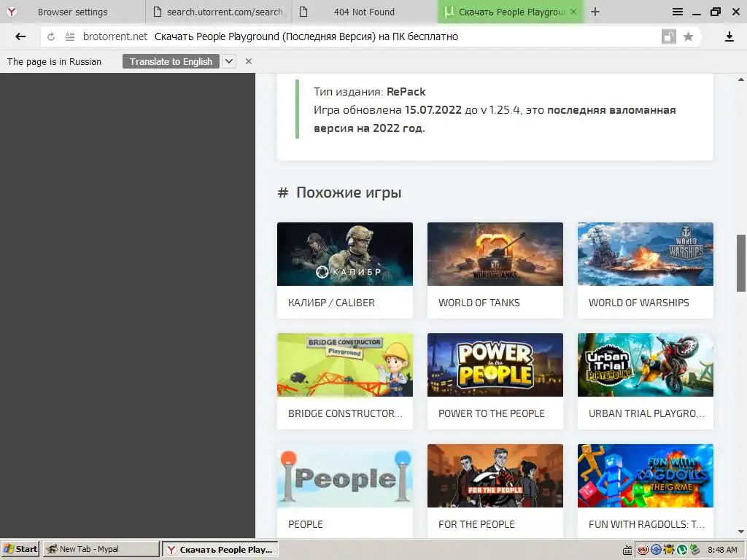
Task: Open the uTorrent tray icon
Action: click(682, 550)
